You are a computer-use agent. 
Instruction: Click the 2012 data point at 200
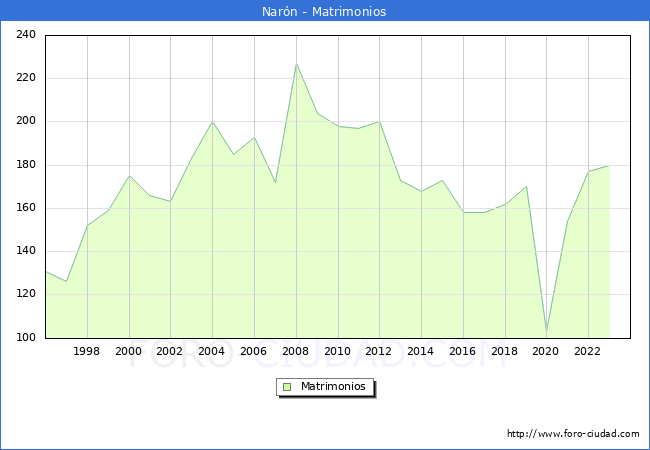click(x=379, y=122)
